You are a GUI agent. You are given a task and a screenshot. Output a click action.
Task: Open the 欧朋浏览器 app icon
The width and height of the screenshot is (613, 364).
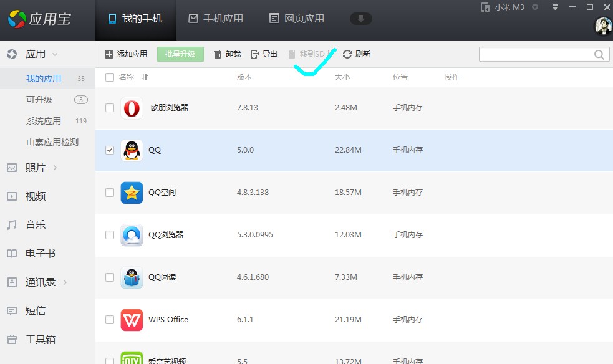(x=132, y=108)
